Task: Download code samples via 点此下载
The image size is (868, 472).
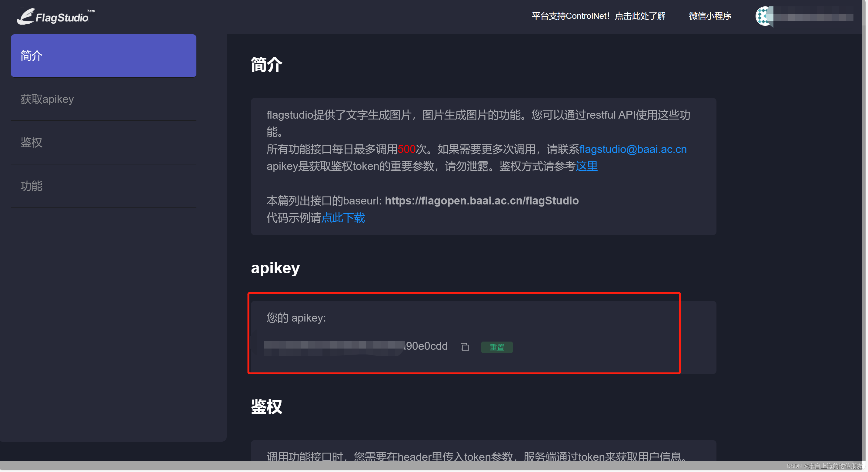Action: point(343,218)
